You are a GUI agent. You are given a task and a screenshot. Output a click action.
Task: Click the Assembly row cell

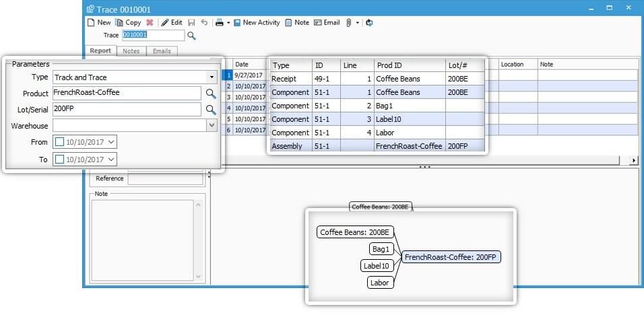click(291, 146)
